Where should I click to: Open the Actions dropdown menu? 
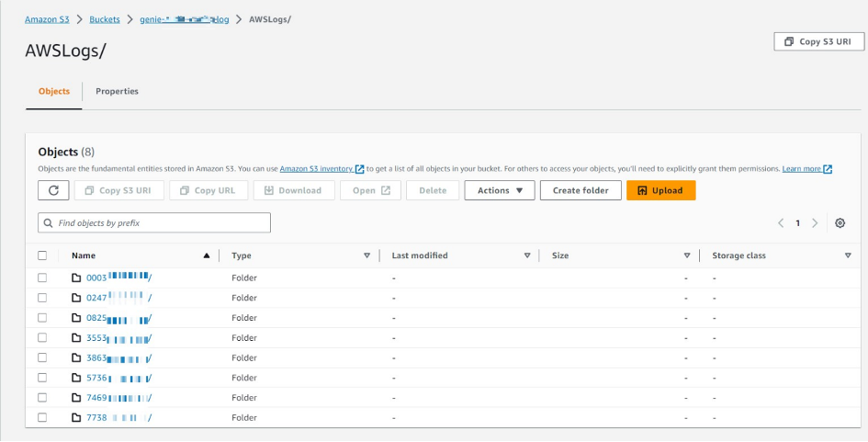click(x=500, y=190)
